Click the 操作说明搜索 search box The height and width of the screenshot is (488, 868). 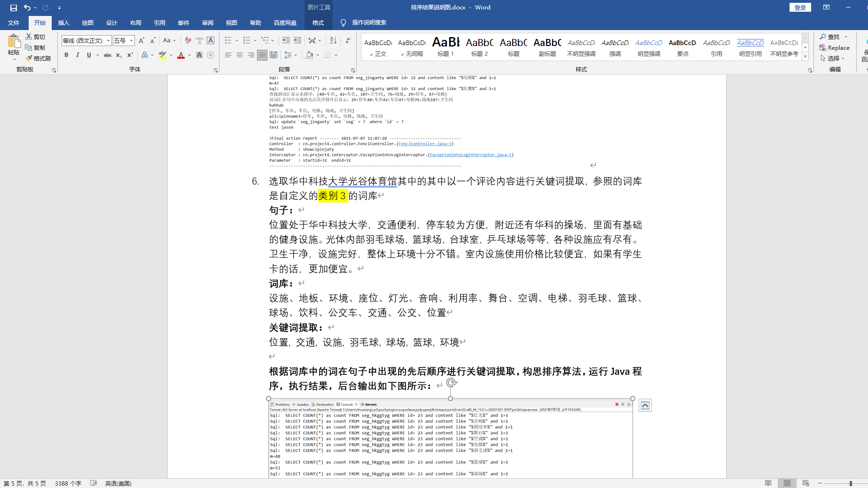point(369,23)
